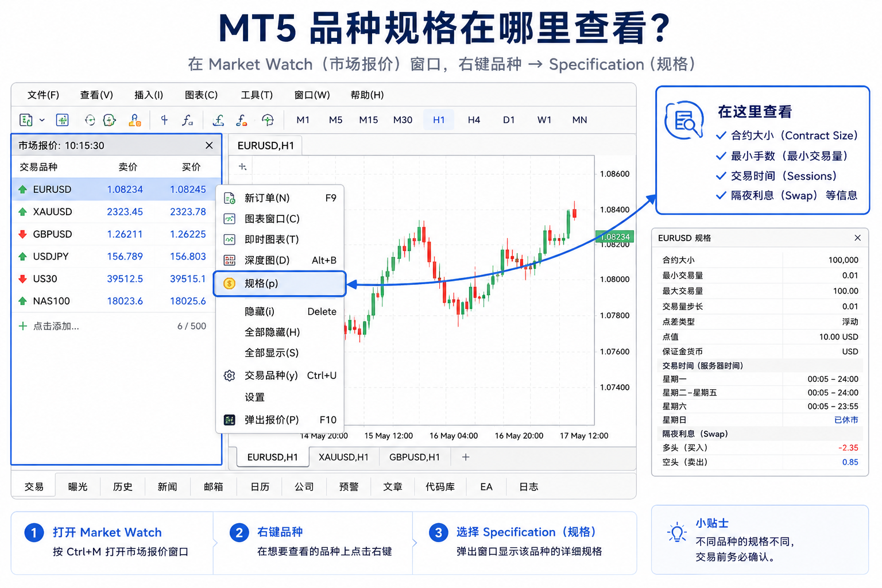Viewport: 882px width, 588px height.
Task: Switch to the GBPUSD,H1 chart tab
Action: (415, 457)
